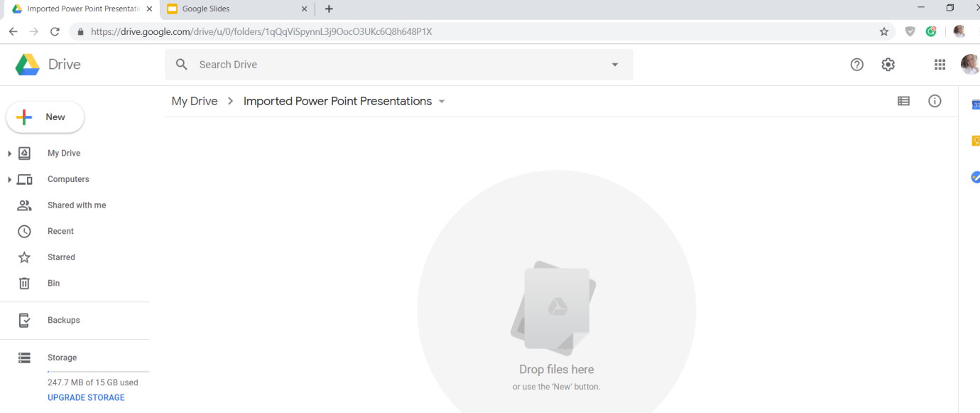Open the Google apps grid launcher
The height and width of the screenshot is (413, 980).
[940, 65]
